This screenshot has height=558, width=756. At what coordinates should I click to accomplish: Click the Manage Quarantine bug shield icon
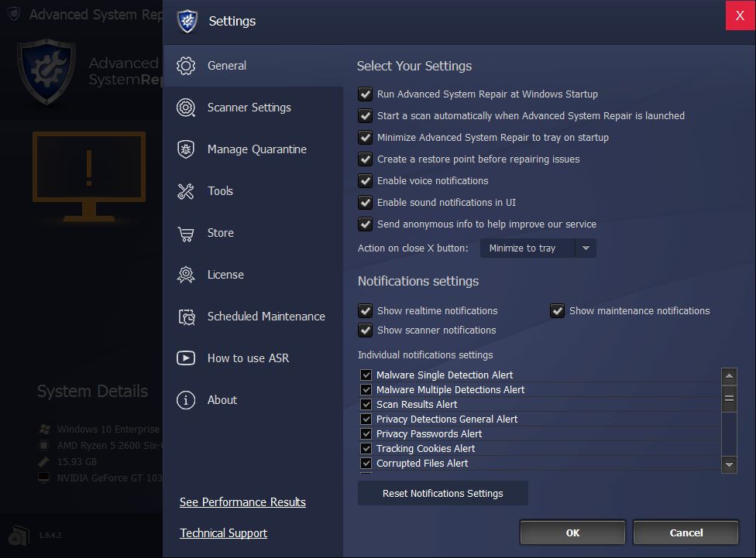[186, 149]
